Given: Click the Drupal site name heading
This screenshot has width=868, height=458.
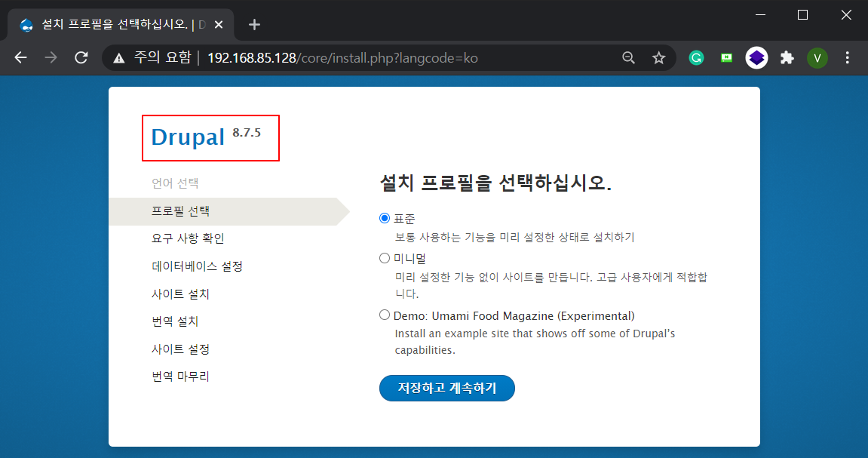Looking at the screenshot, I should pyautogui.click(x=188, y=137).
